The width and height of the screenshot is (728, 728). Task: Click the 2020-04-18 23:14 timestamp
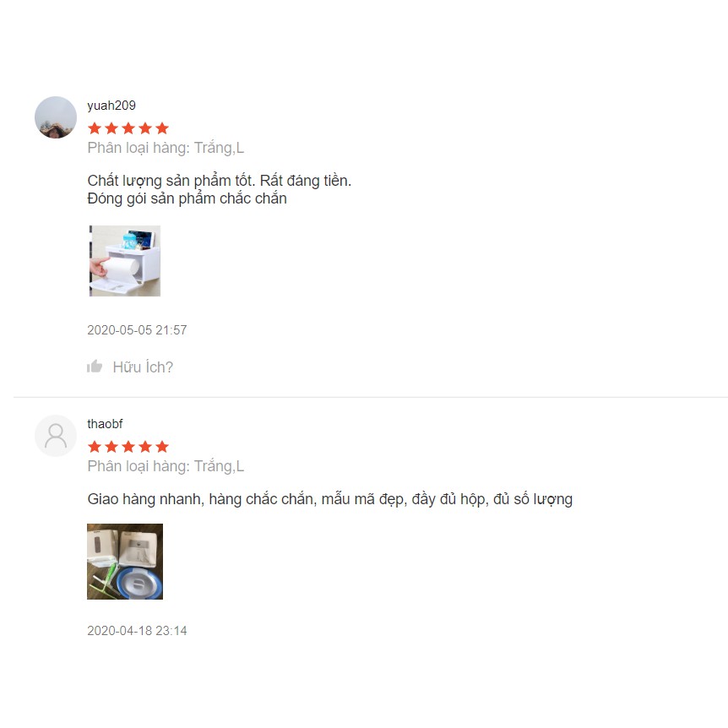pos(137,631)
